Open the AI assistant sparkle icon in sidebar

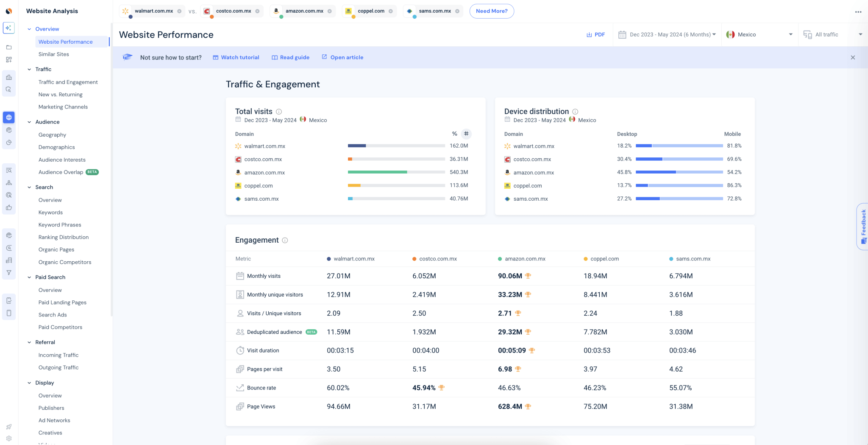click(x=8, y=28)
